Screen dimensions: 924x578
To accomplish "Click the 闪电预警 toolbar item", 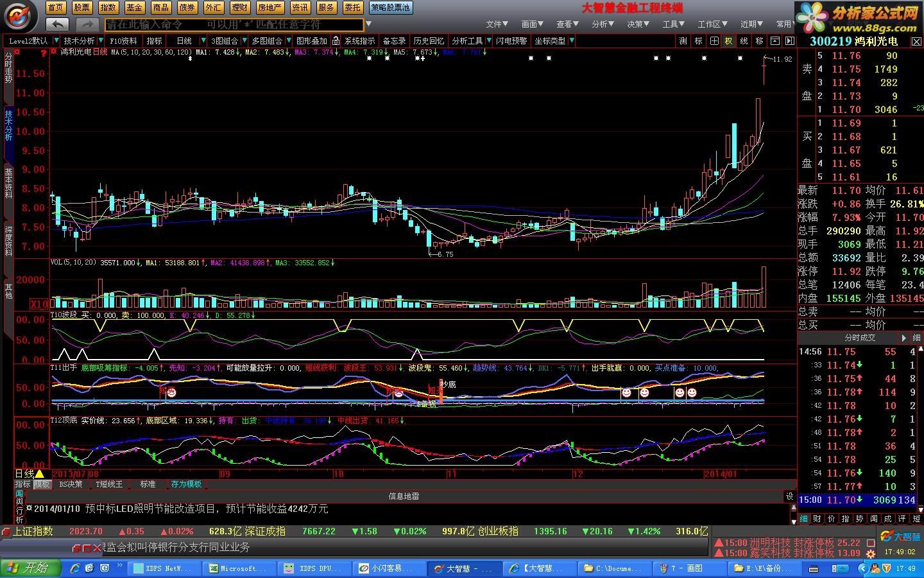I will pyautogui.click(x=511, y=40).
